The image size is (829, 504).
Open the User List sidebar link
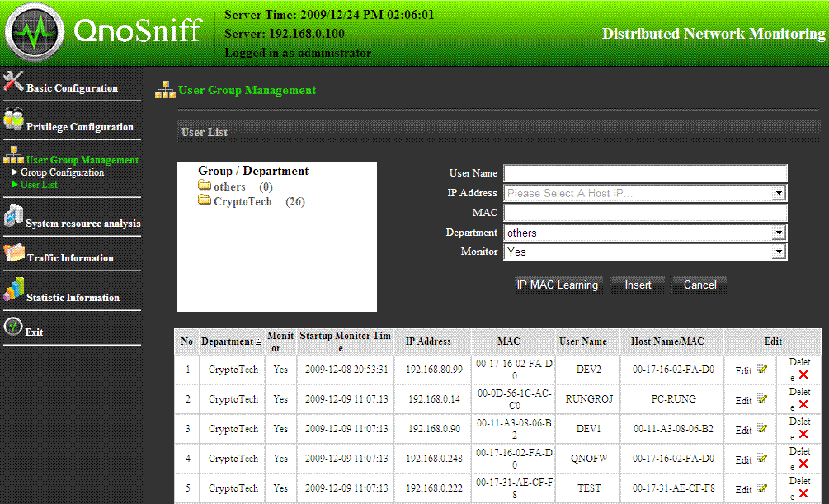(x=39, y=185)
